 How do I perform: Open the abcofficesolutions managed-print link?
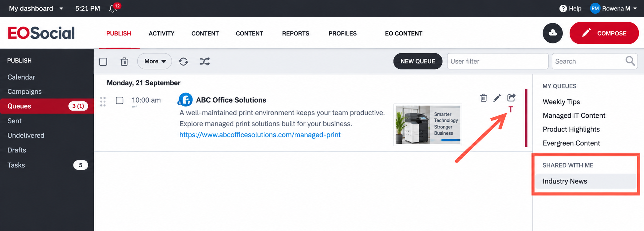tap(260, 135)
